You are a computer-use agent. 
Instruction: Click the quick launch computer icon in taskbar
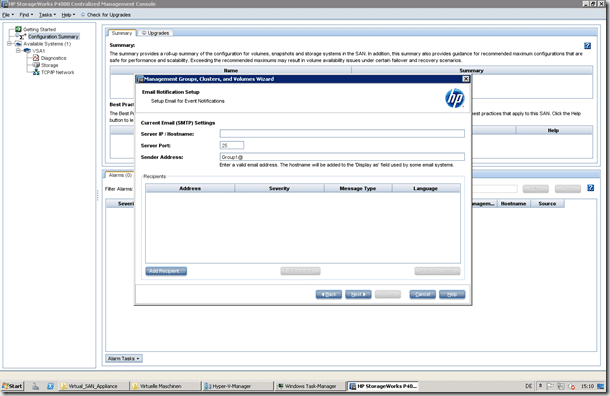pos(35,386)
